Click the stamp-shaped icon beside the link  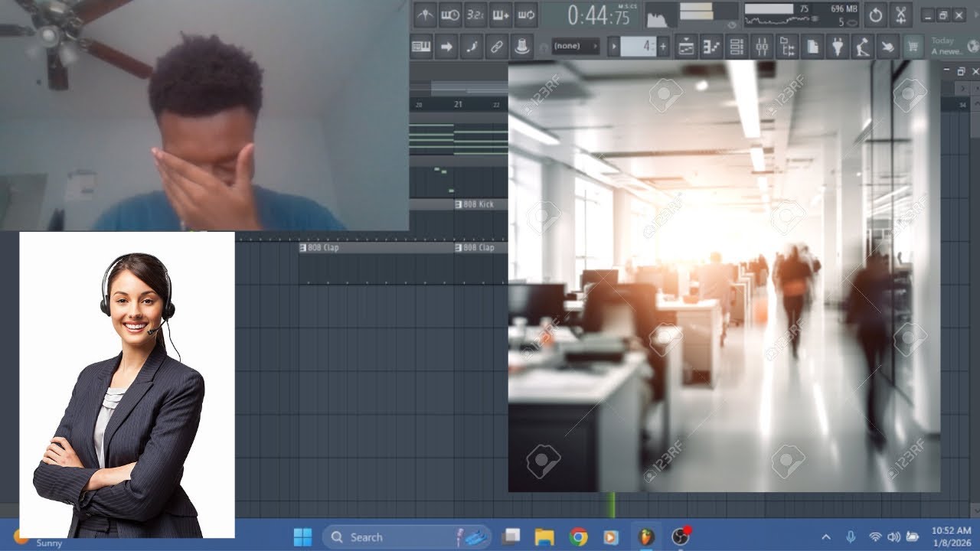[522, 47]
